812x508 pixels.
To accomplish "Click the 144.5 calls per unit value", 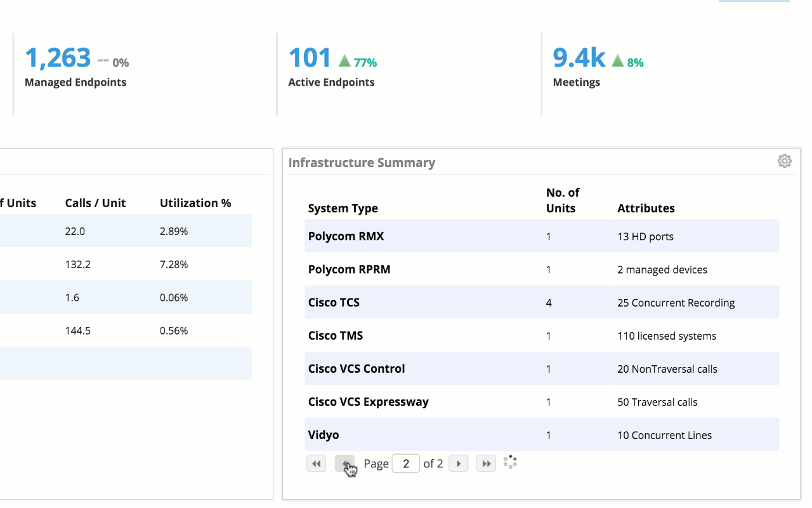I will [77, 330].
